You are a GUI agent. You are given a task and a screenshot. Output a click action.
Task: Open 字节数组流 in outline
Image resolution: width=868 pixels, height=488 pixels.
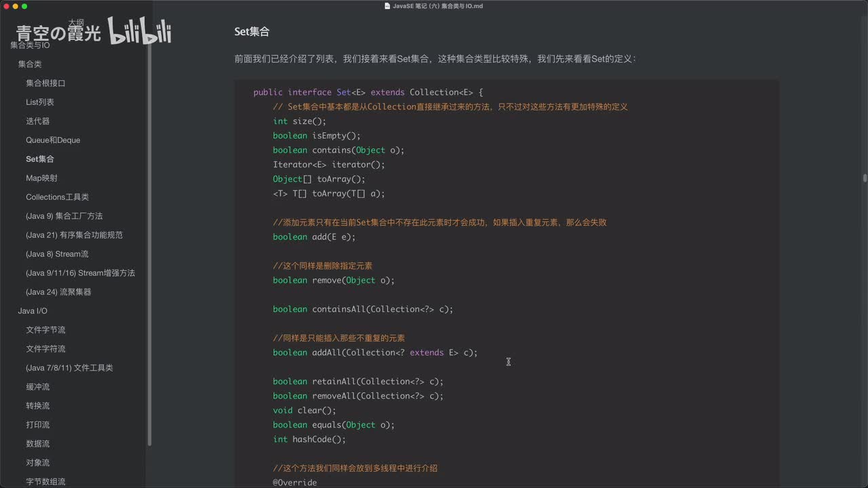pyautogui.click(x=45, y=481)
